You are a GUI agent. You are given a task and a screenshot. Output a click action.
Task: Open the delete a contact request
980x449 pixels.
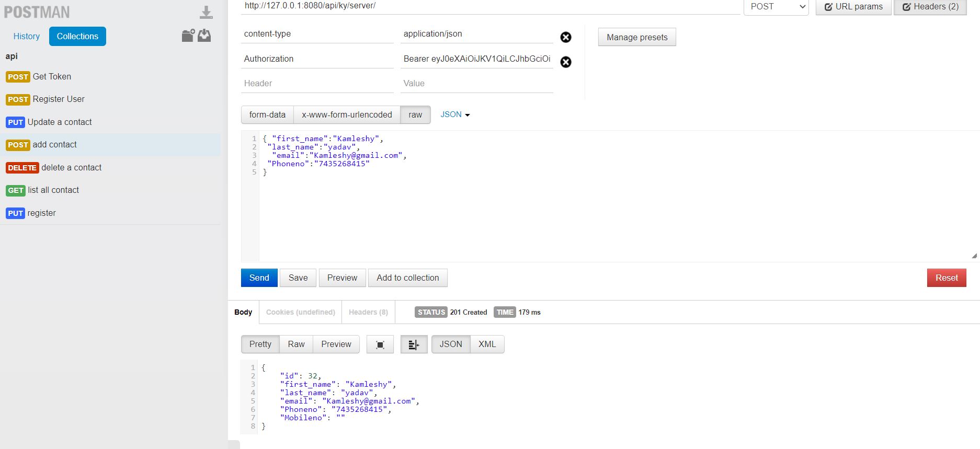(110, 167)
